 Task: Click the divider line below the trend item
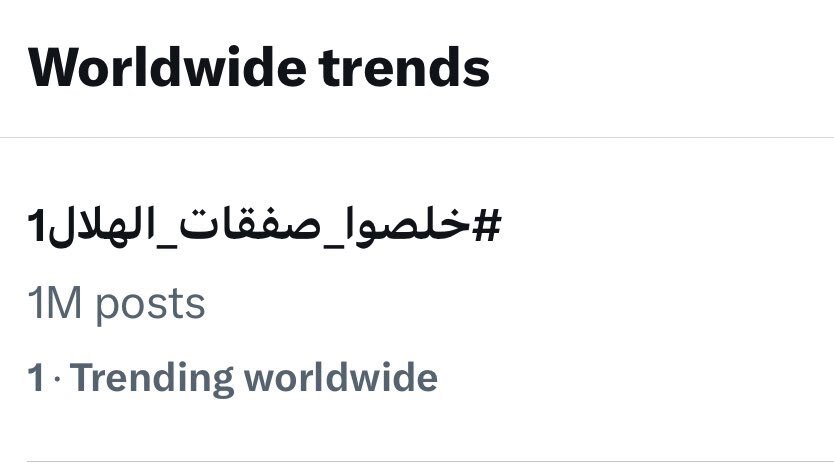(417, 461)
